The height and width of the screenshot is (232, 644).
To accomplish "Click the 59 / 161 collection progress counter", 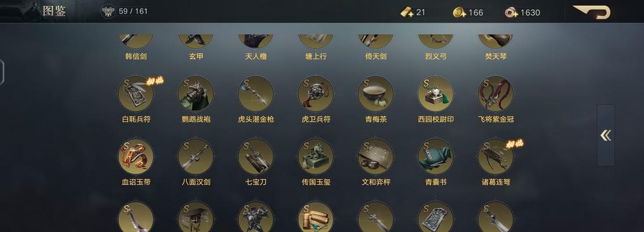I will click(125, 11).
